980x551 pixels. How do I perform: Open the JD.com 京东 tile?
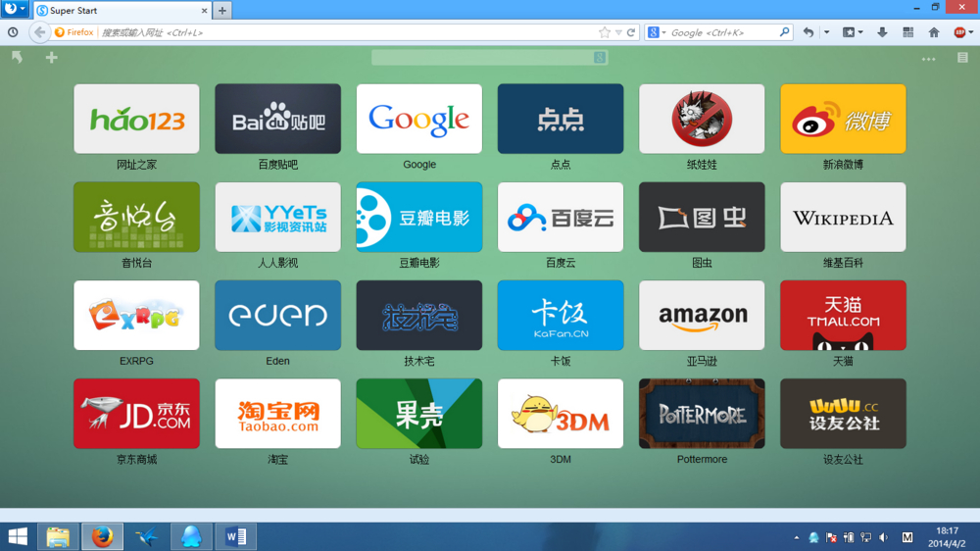pyautogui.click(x=136, y=414)
